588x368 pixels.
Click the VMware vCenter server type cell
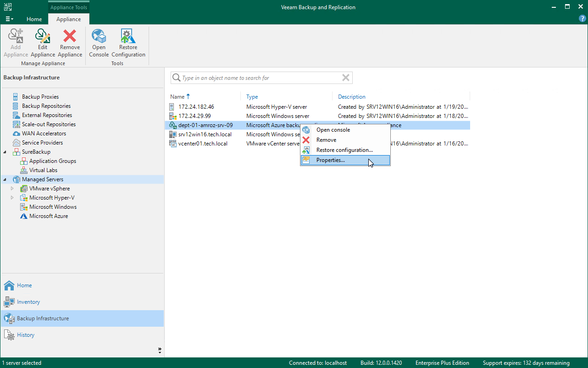point(273,144)
